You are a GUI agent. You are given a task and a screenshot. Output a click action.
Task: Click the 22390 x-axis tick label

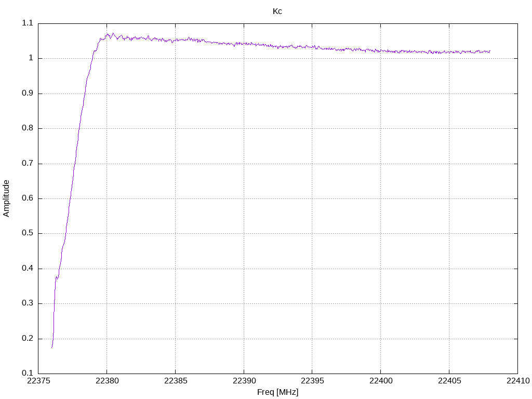pyautogui.click(x=244, y=381)
